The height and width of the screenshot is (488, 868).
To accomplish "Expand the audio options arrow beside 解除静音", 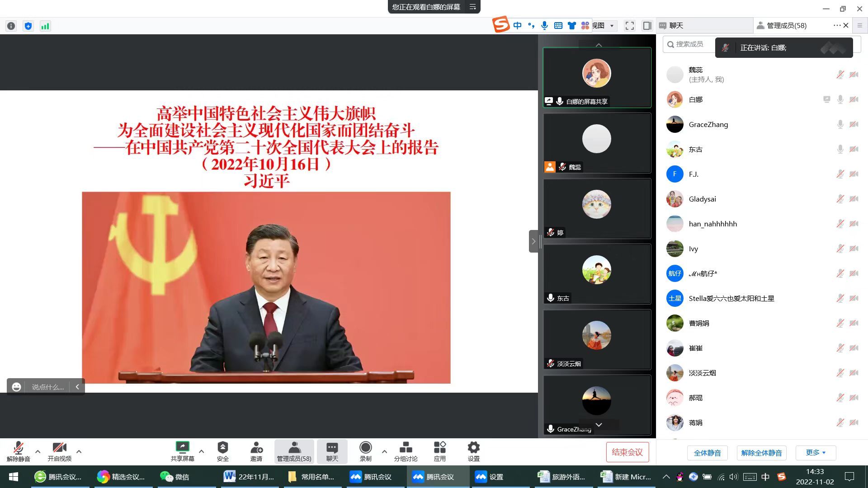I will pos(38,451).
